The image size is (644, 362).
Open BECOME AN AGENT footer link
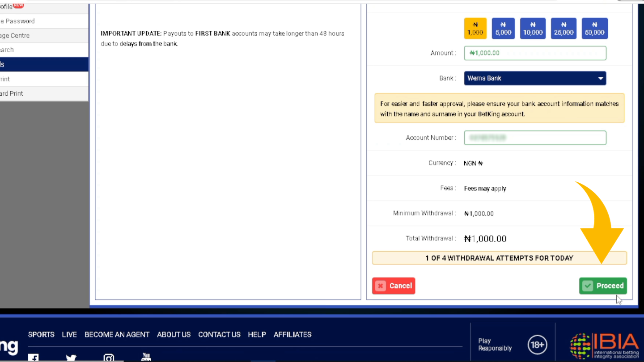[x=117, y=335]
